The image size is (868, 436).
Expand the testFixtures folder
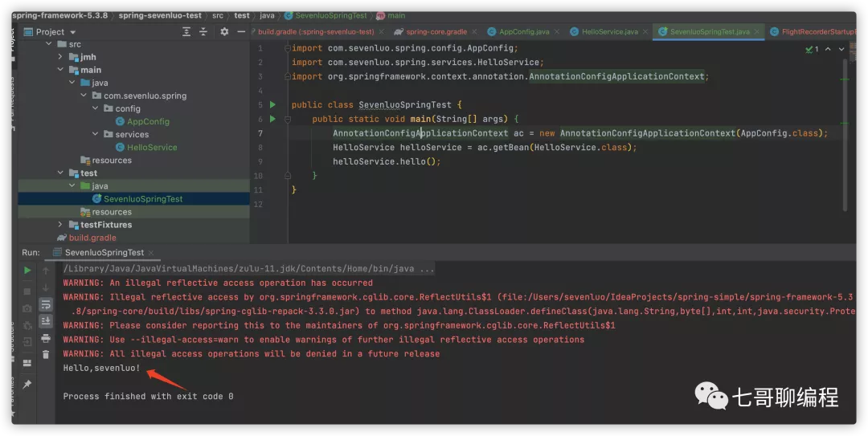[60, 225]
